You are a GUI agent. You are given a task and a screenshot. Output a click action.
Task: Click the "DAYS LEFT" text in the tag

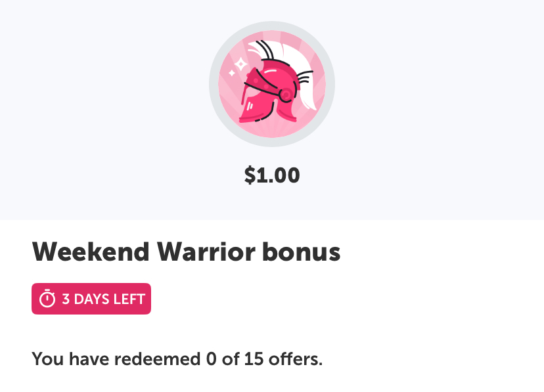(x=109, y=299)
